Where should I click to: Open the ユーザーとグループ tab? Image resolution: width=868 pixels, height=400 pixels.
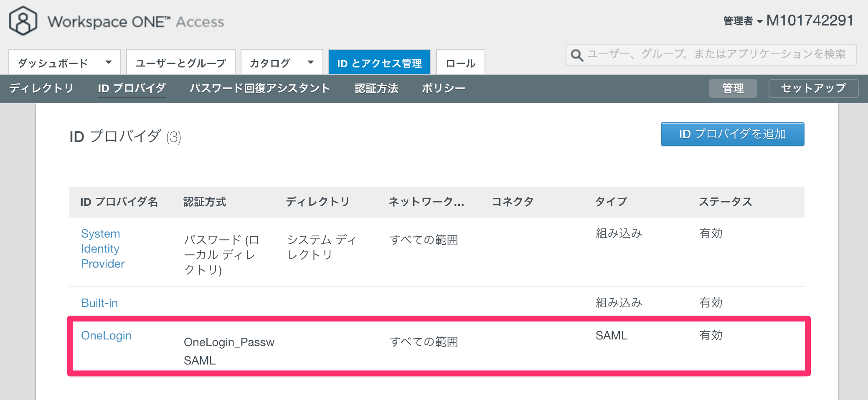(181, 62)
